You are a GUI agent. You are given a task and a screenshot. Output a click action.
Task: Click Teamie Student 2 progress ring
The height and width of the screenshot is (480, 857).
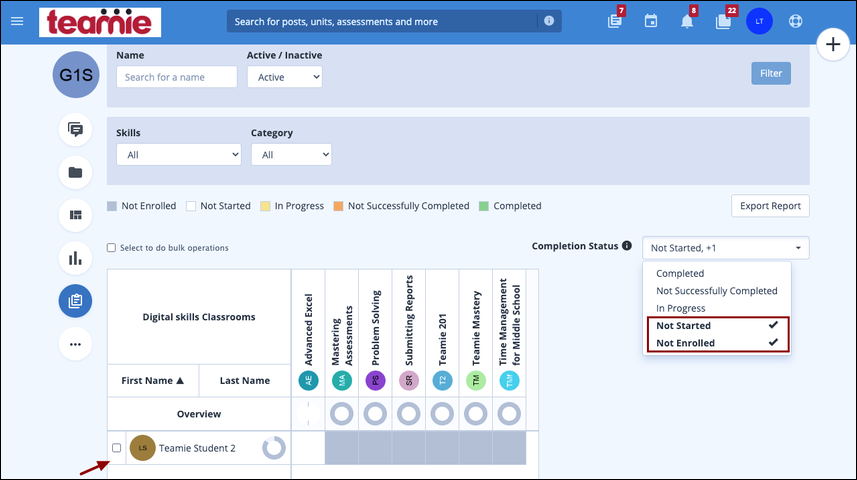[274, 448]
